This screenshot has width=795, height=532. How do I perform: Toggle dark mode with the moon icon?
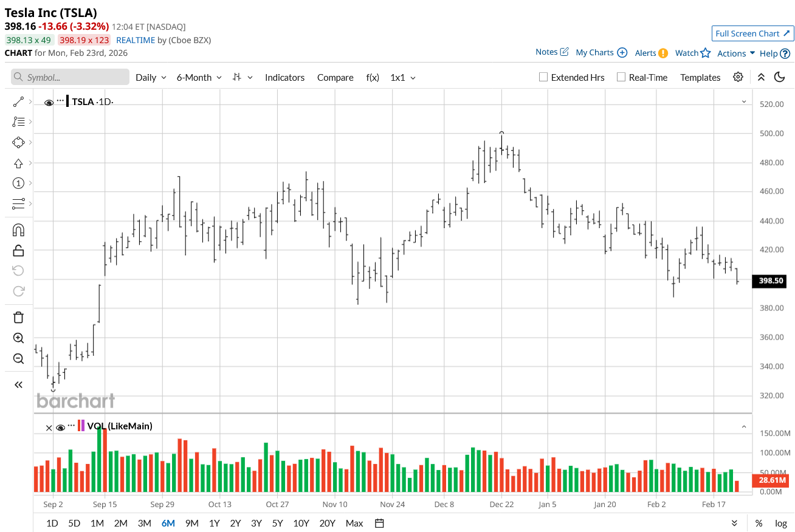pos(780,77)
